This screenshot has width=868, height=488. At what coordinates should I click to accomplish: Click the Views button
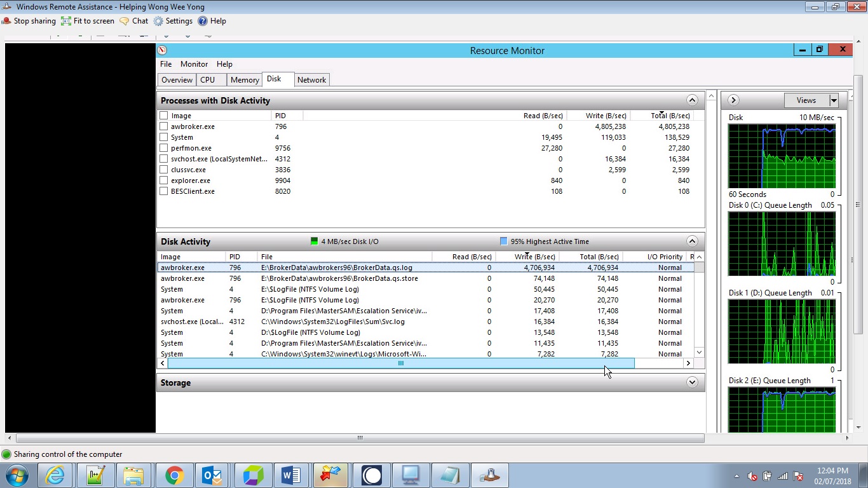click(x=806, y=100)
